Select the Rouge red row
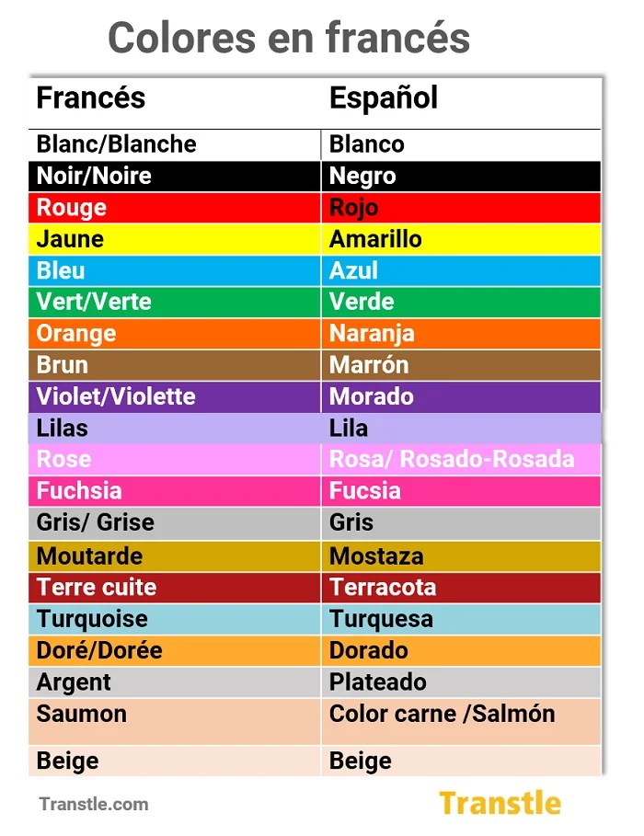Viewport: 644px width, 836px height. tap(315, 208)
